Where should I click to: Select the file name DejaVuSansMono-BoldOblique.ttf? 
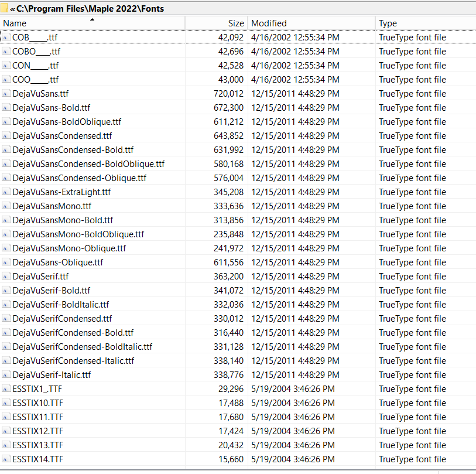tap(78, 234)
